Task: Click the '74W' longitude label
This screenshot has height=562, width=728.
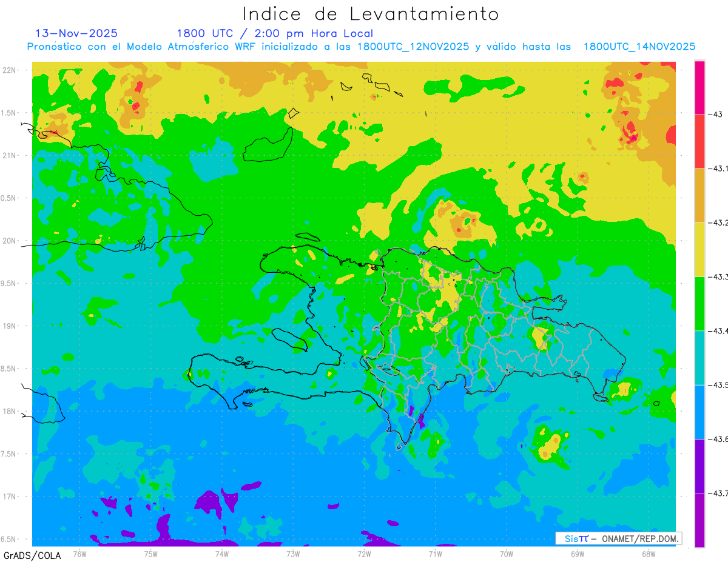Action: (x=222, y=553)
